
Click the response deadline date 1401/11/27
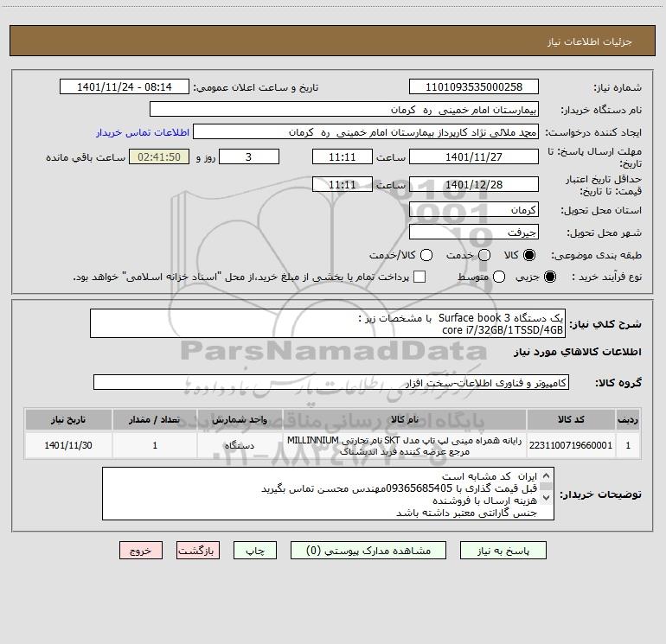coord(474,156)
